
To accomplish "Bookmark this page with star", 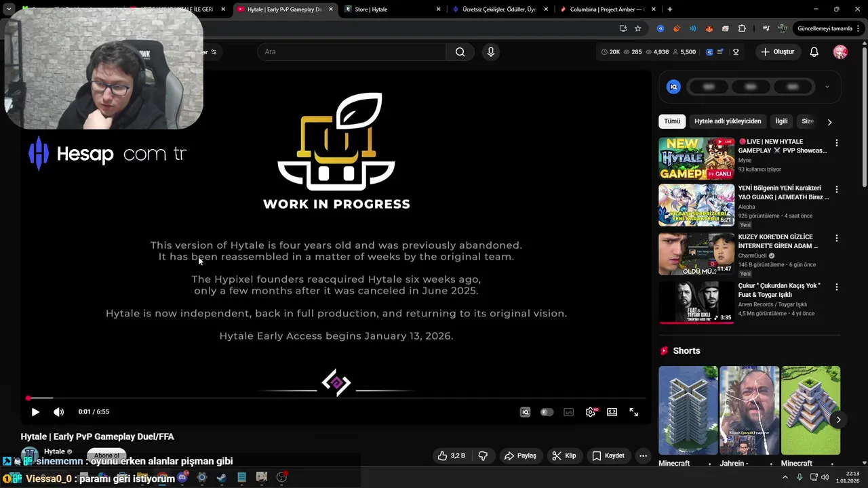I will click(x=638, y=28).
